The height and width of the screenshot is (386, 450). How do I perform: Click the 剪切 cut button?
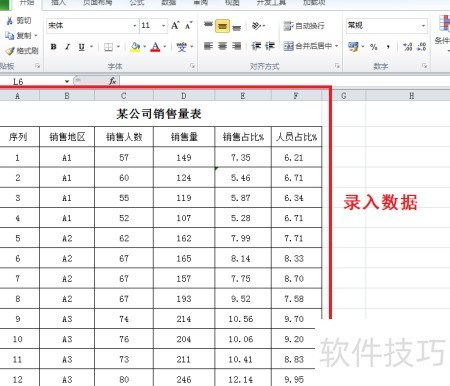point(19,21)
